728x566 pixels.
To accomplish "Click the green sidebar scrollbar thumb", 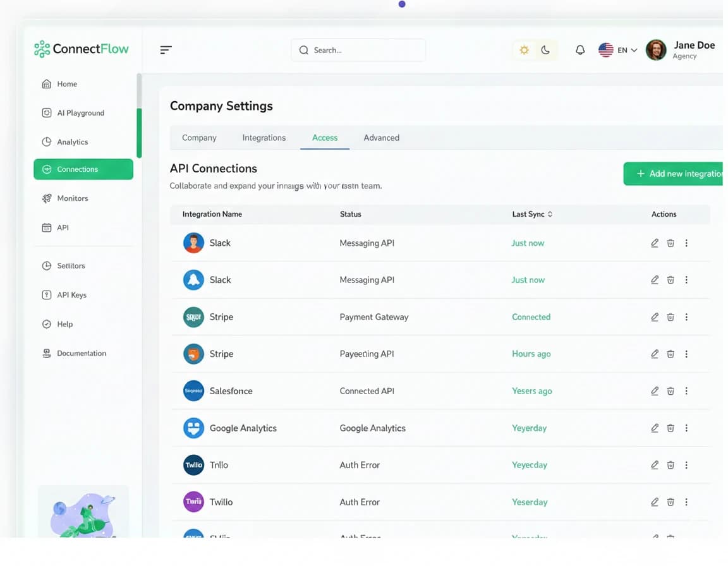I will coord(139,133).
